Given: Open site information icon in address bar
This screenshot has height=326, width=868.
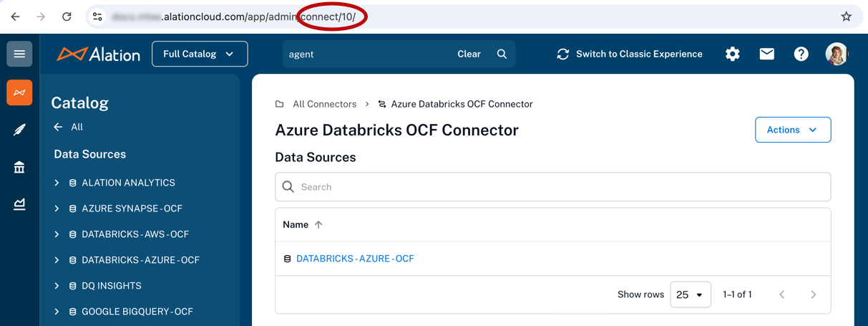Looking at the screenshot, I should click(98, 16).
